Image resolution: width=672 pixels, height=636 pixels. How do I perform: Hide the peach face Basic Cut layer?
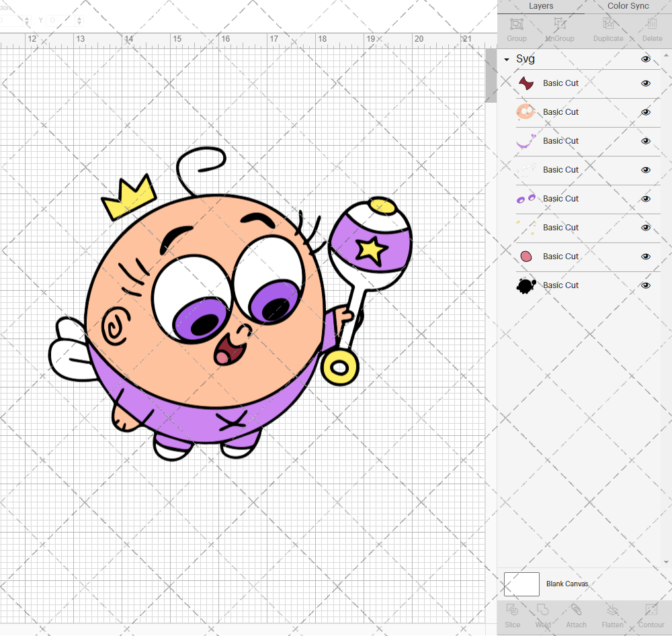pos(645,112)
